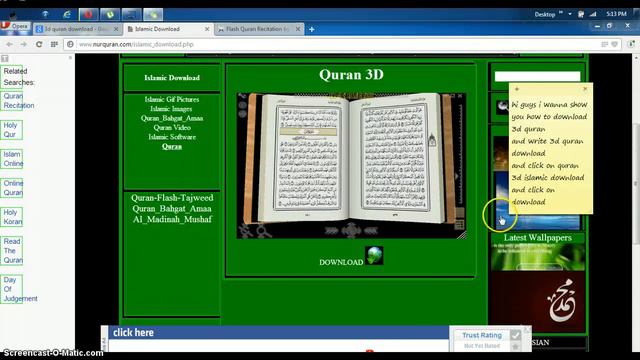
Task: Click the heart bookmark icon in the address bar
Action: [614, 44]
